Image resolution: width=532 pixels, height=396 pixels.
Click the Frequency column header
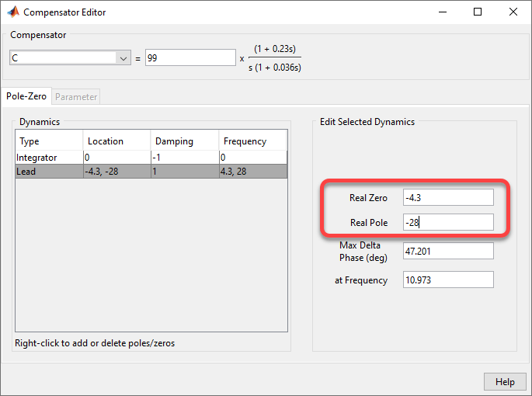[252, 141]
